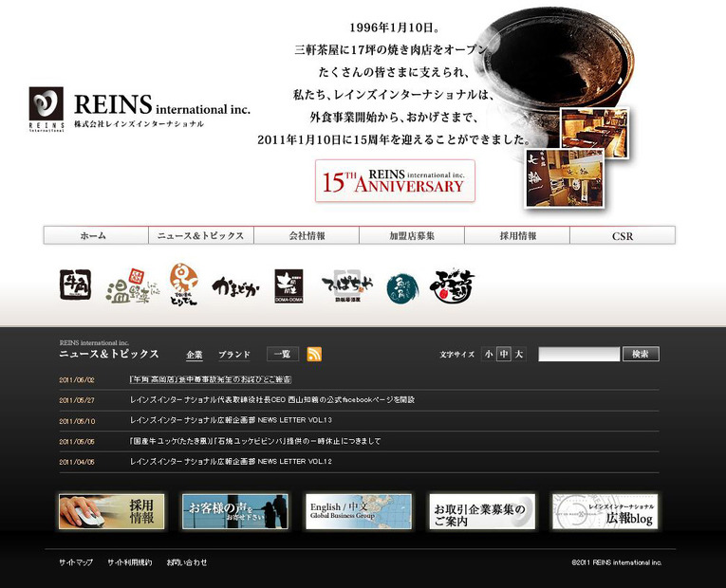Open the サイトマップ footer link
This screenshot has width=726, height=588.
tap(76, 562)
